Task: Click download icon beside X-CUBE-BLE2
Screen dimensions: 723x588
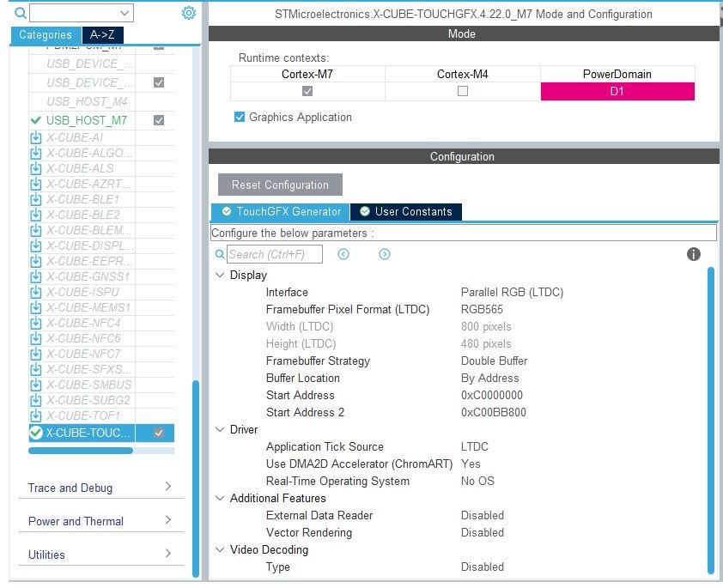Action: pyautogui.click(x=35, y=215)
